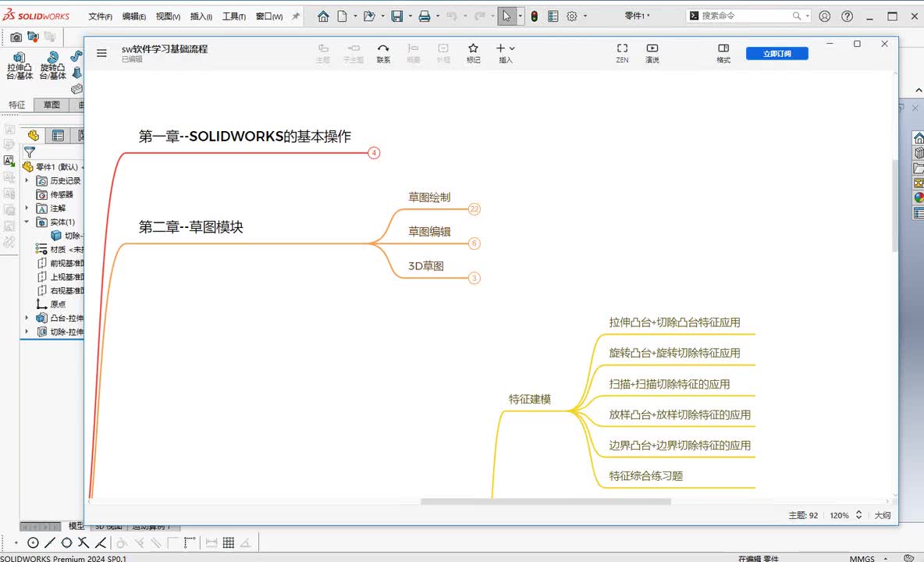Adjust the 120% zoom stepper
Image resolution: width=924 pixels, height=562 pixels.
(858, 515)
